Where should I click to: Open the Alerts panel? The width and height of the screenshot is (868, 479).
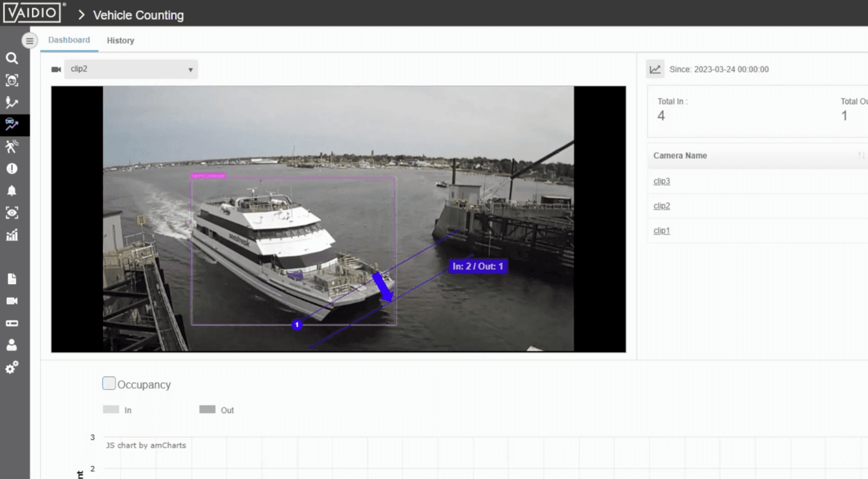click(x=11, y=168)
